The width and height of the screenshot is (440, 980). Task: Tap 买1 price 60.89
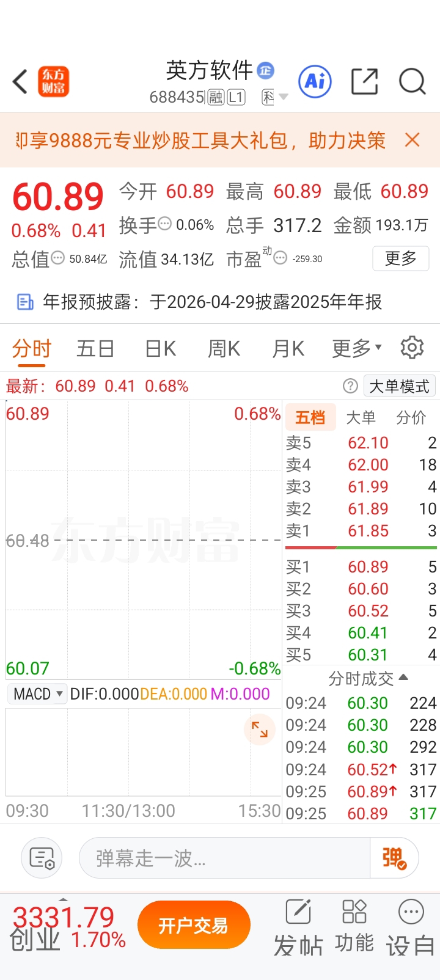(x=369, y=567)
